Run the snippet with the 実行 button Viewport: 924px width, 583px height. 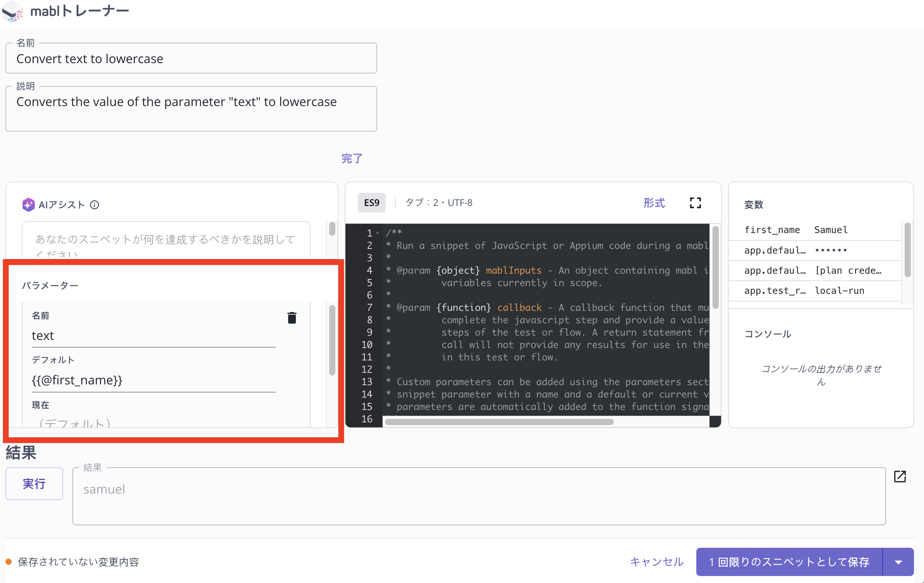click(34, 484)
